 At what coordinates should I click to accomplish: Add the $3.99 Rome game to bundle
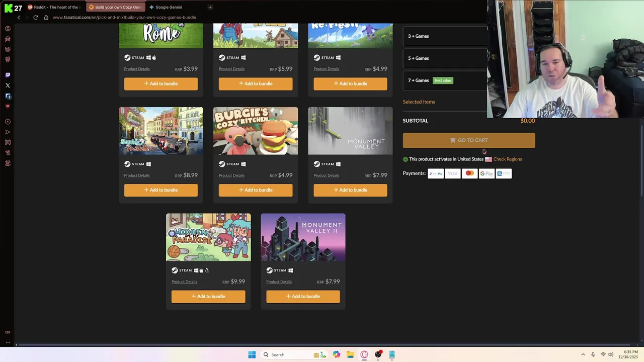pos(161,83)
